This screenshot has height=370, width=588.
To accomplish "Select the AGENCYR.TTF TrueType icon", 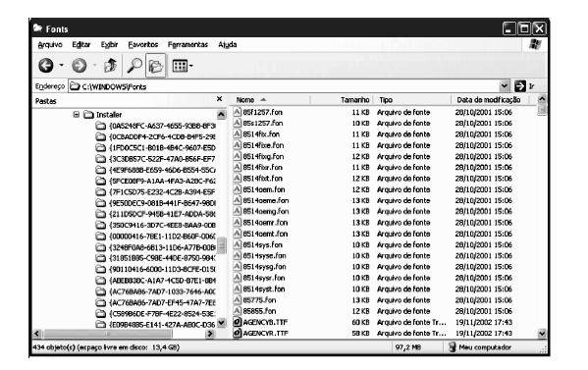I will pos(237,333).
